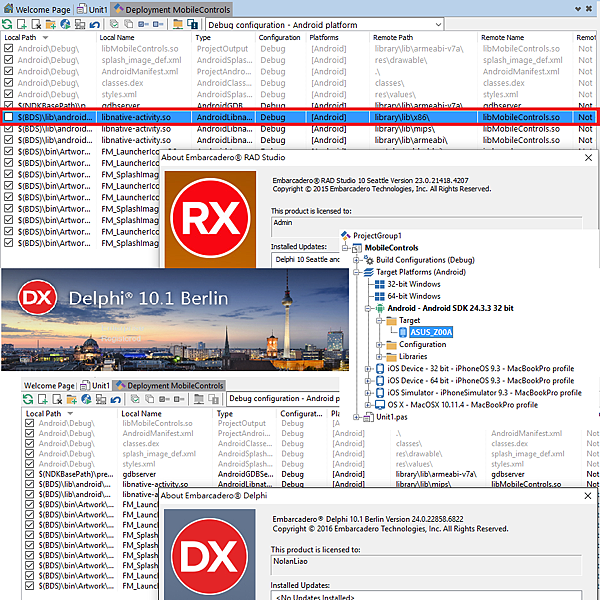Uncheck splash_image_def.xml row in upper deployment list
The width and height of the screenshot is (600, 600).
tap(8, 60)
